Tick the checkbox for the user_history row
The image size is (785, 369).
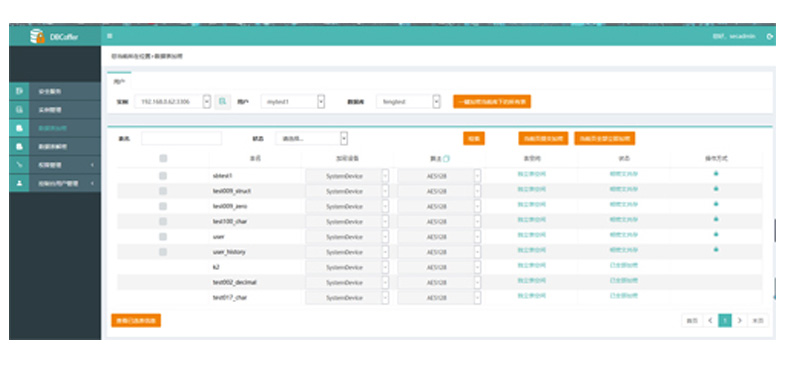point(163,252)
